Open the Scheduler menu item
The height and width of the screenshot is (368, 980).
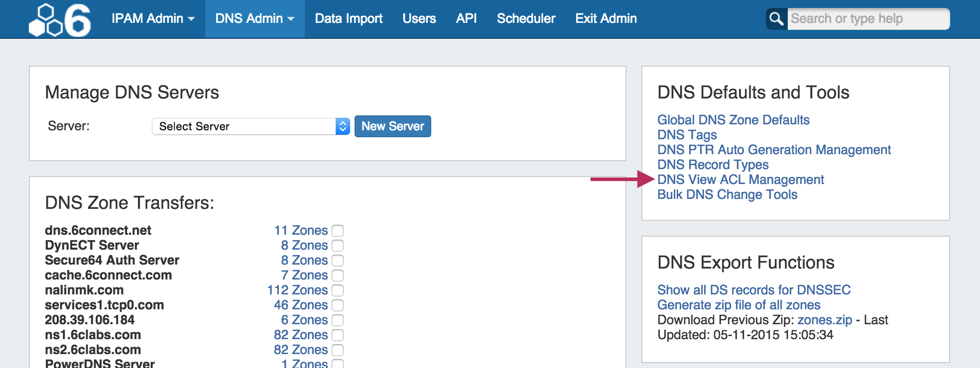[x=526, y=19]
